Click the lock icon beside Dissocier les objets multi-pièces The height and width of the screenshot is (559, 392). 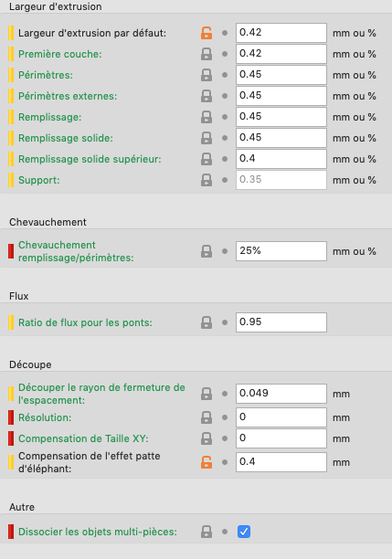[x=207, y=532]
